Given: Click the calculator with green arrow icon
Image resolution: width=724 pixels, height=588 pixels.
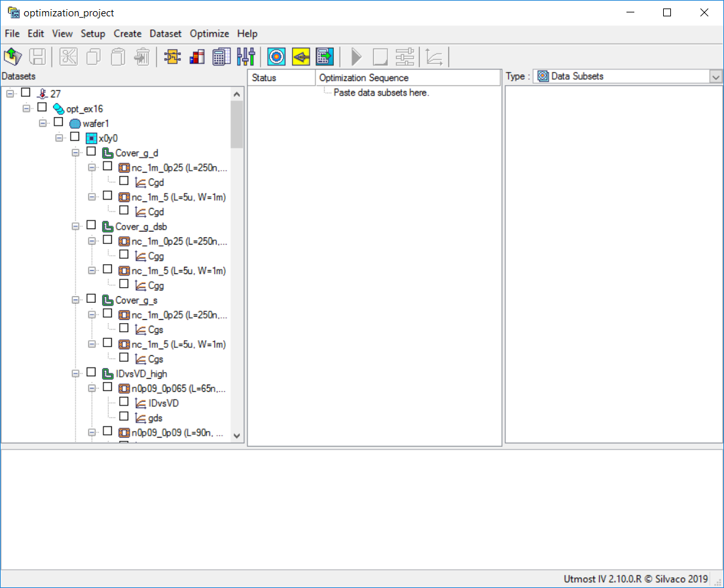Looking at the screenshot, I should click(x=325, y=57).
